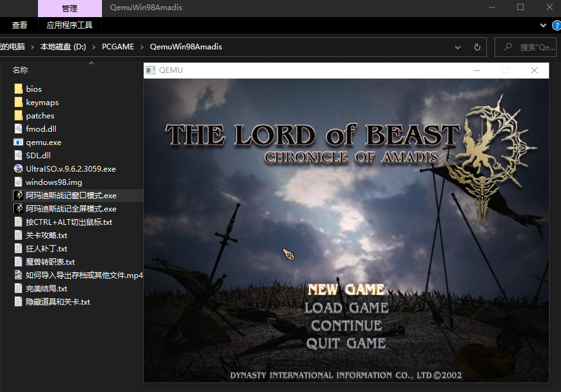Open the address bar history dropdown
561x392 pixels.
458,47
